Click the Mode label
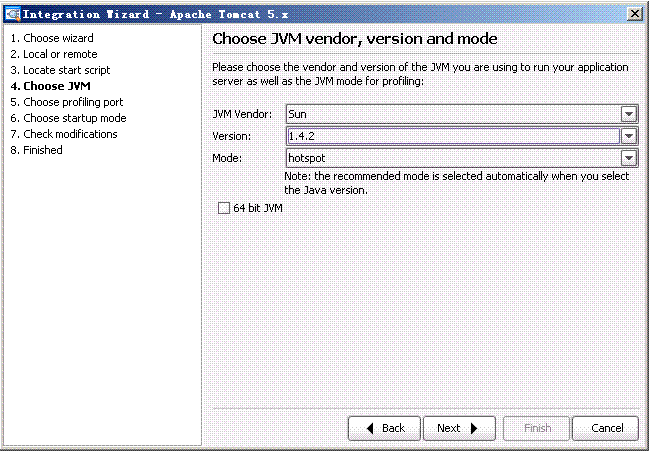 pyautogui.click(x=227, y=158)
